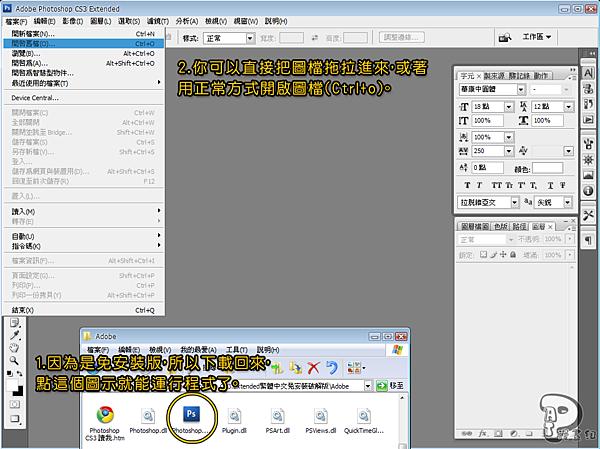Open 濾鏡(T) menu in Photoshop menu bar
This screenshot has height=449, width=600.
(x=158, y=21)
